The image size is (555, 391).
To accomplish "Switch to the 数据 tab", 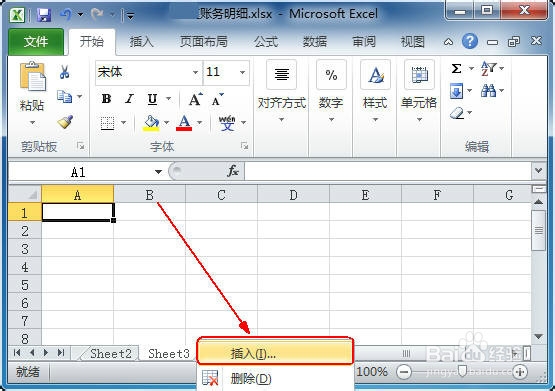I will tap(315, 42).
